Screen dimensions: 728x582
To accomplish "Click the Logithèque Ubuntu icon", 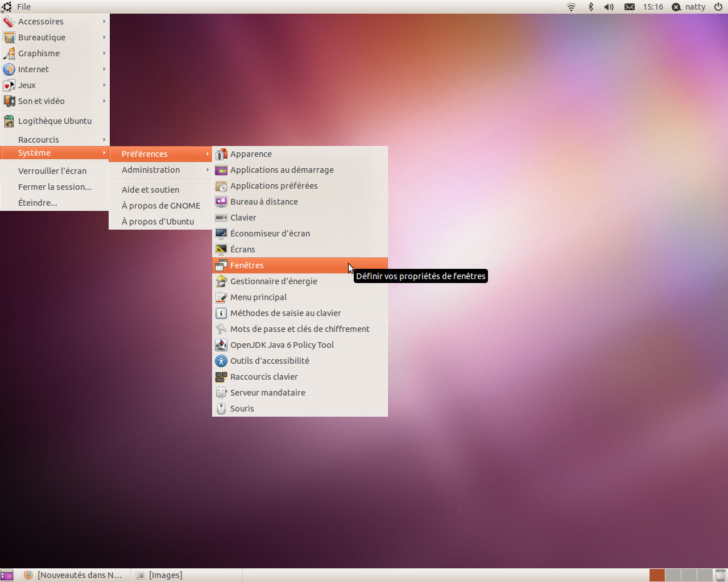I will [9, 121].
